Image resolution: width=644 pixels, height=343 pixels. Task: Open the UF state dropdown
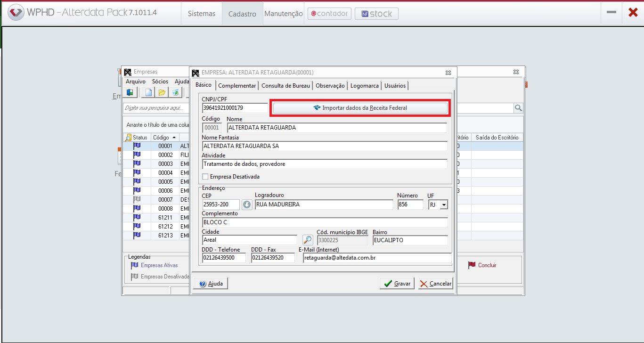point(443,205)
